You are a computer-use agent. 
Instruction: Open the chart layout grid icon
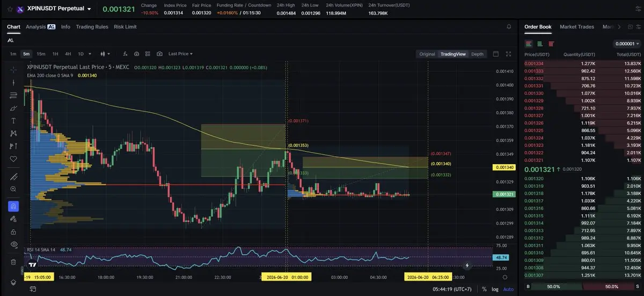point(148,54)
